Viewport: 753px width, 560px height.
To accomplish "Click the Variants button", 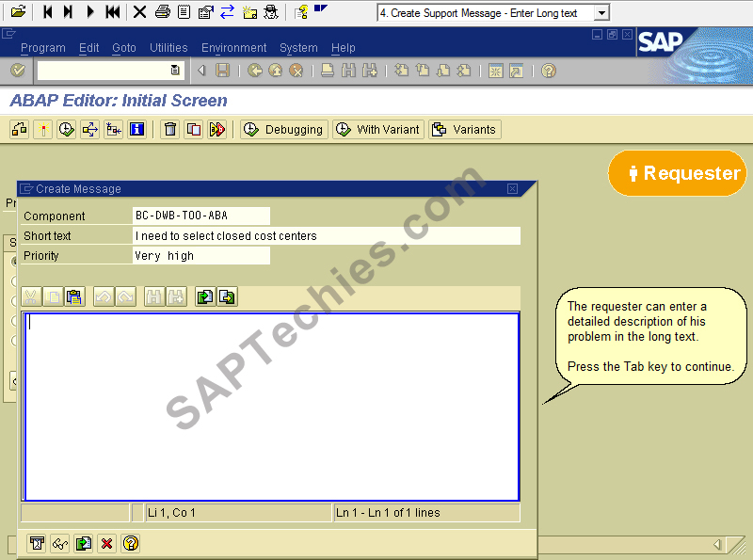I will 464,129.
